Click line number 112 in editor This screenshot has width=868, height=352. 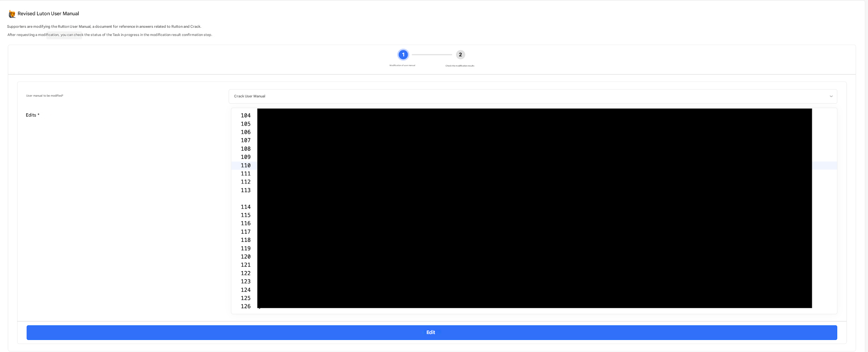(x=245, y=182)
